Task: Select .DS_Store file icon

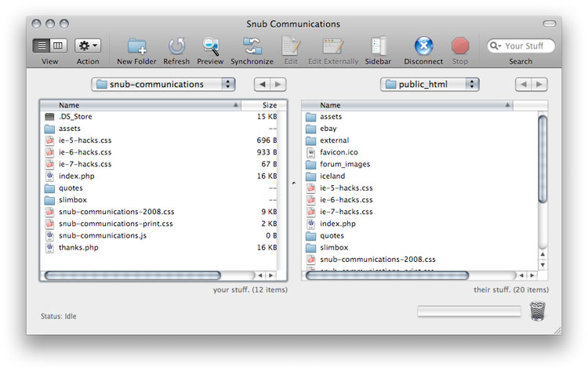Action: point(49,117)
